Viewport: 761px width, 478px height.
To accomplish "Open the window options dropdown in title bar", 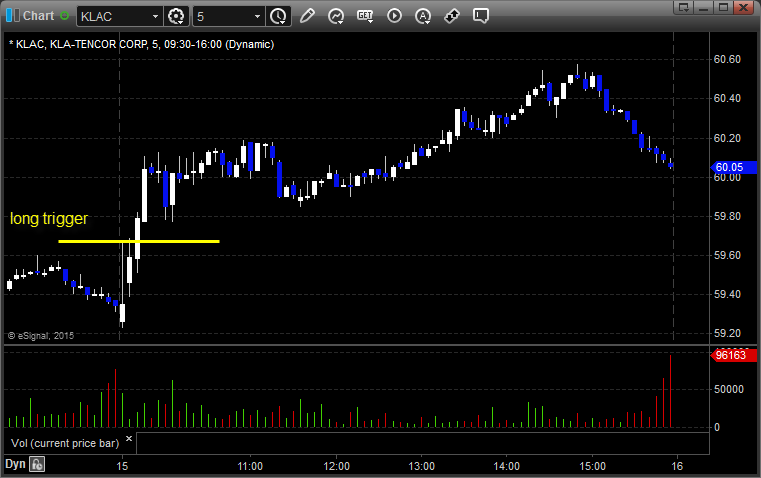I will (x=683, y=7).
